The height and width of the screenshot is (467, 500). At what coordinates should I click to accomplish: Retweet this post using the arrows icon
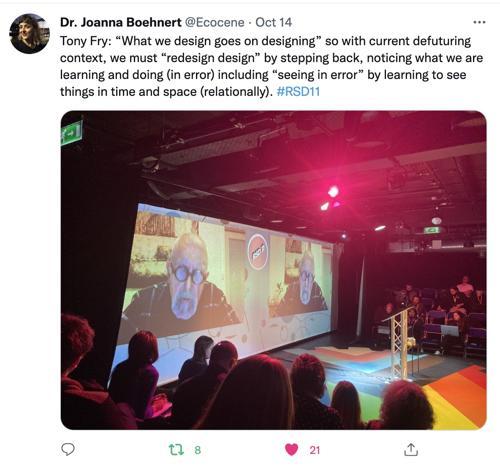tap(176, 450)
